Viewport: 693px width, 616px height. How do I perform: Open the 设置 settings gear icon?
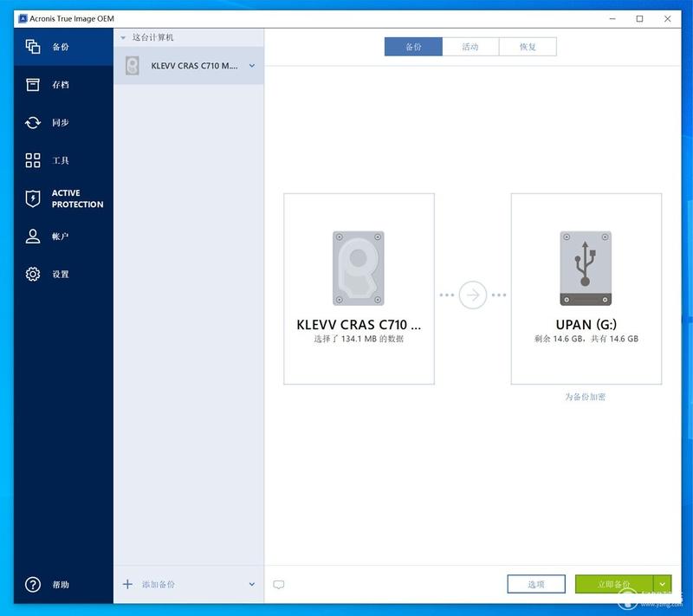33,274
